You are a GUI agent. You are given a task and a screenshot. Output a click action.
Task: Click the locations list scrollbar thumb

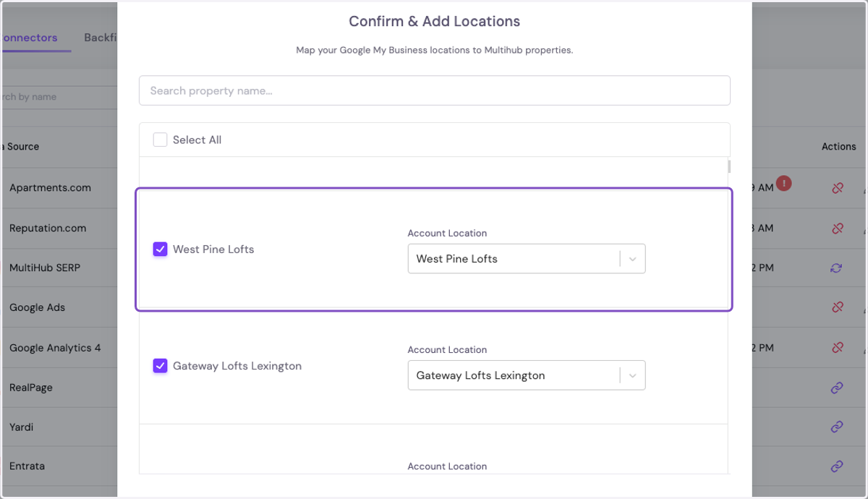tap(728, 166)
